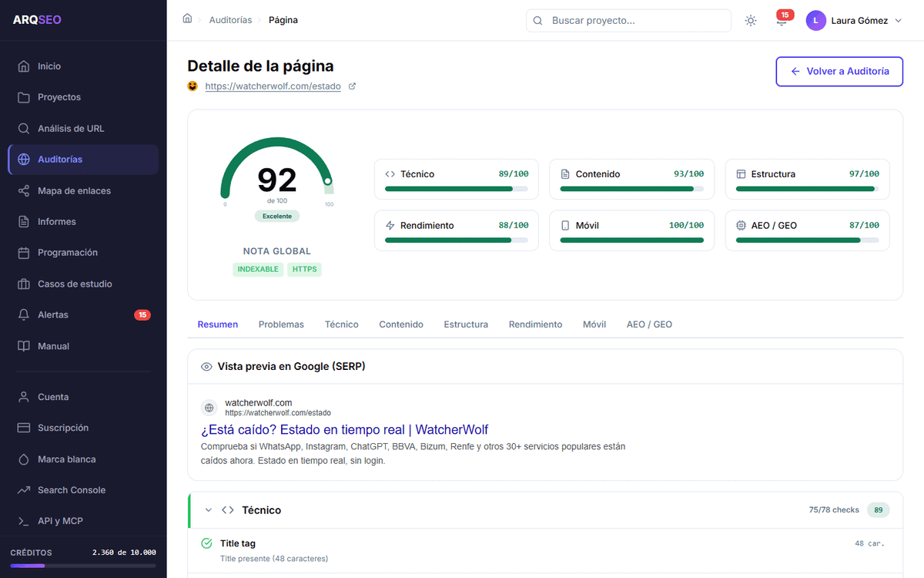Click the Suscripción card icon
Image resolution: width=924 pixels, height=578 pixels.
pyautogui.click(x=24, y=428)
